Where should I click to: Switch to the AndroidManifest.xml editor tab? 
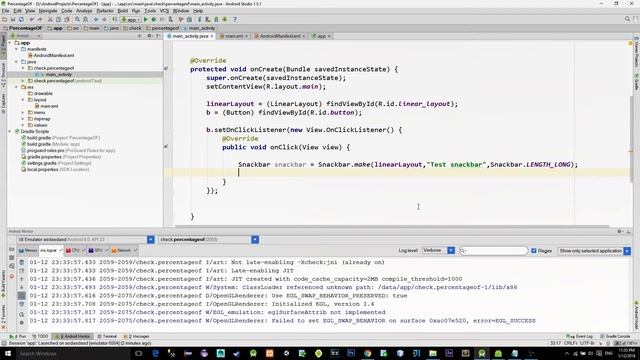pos(280,36)
